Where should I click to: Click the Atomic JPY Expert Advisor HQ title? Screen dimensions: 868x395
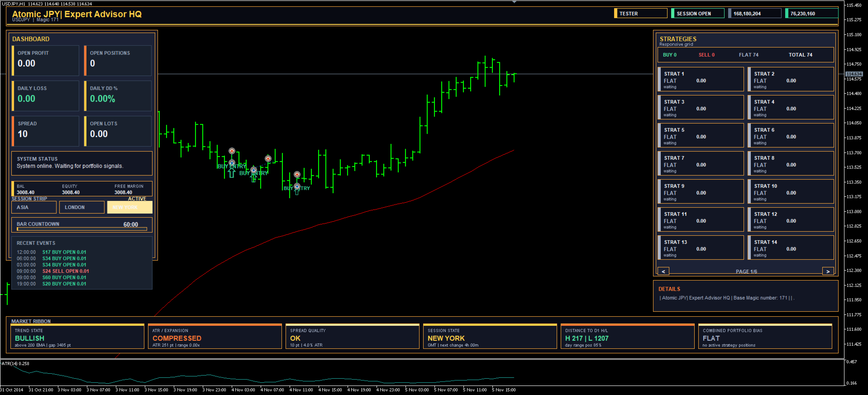point(77,14)
